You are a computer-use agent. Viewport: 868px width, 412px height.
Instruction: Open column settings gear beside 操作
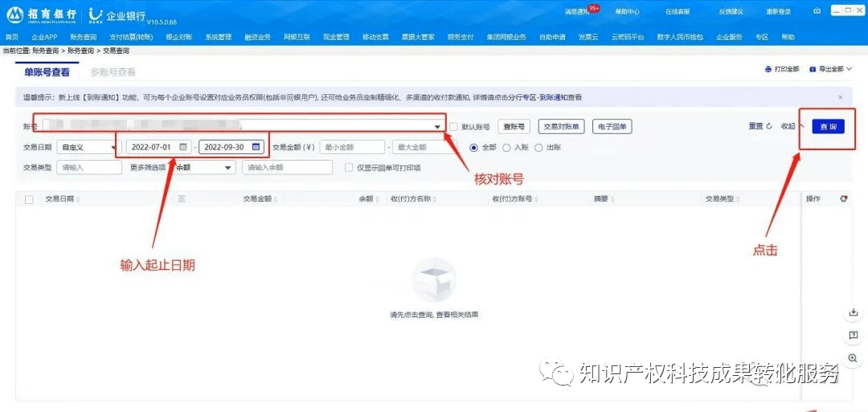pos(844,198)
